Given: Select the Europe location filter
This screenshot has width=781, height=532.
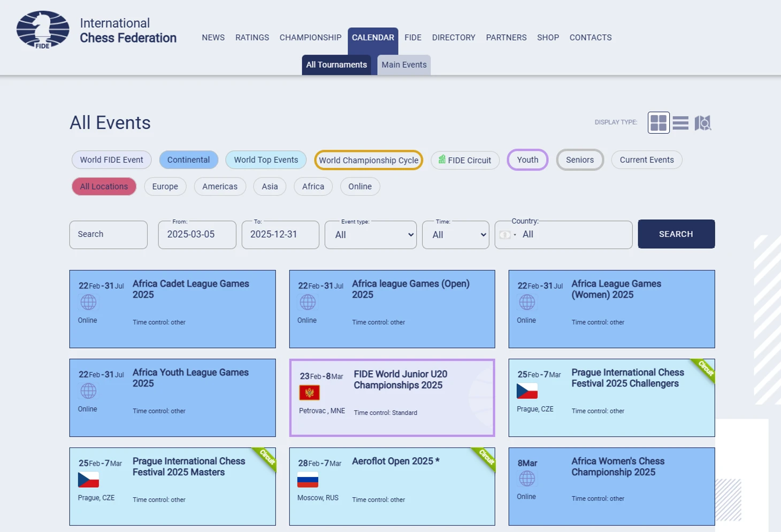Looking at the screenshot, I should point(165,187).
